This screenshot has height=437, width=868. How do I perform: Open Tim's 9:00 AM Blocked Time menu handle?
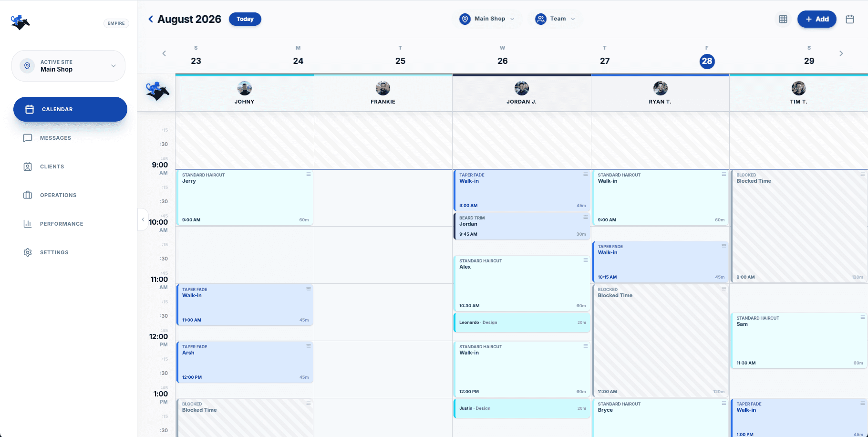863,175
